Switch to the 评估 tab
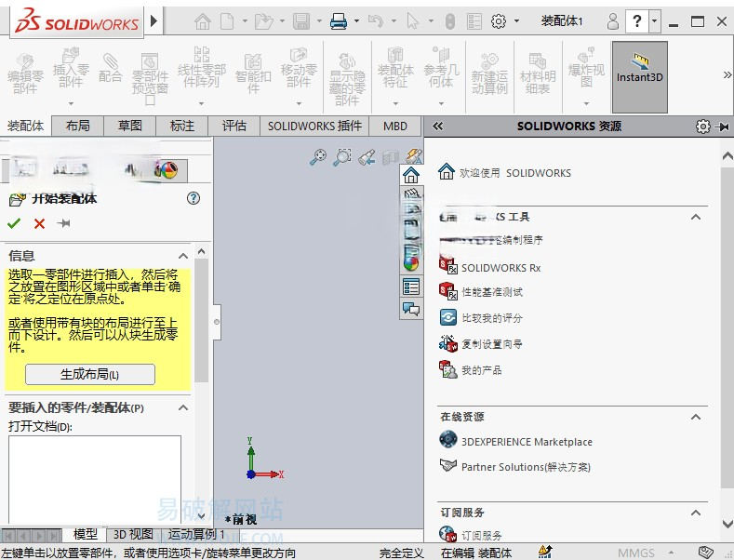 click(234, 126)
